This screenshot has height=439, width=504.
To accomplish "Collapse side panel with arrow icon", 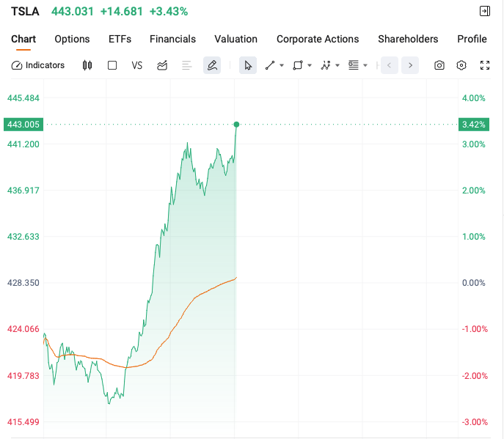I will click(485, 11).
